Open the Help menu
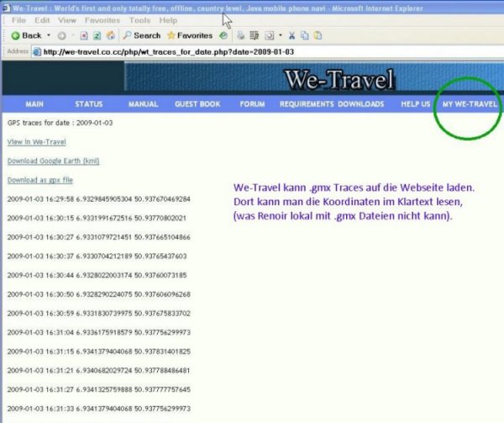Screen dimensions: 504x423 pos(168,20)
